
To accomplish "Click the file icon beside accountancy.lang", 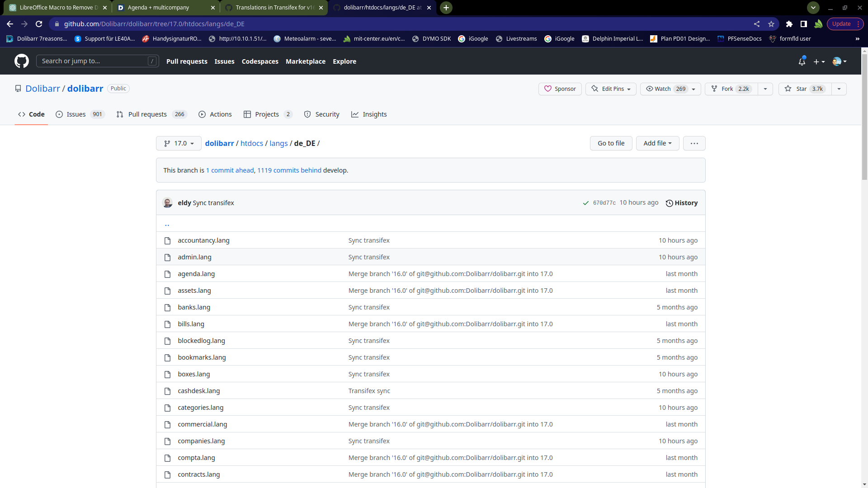I will tap(167, 240).
